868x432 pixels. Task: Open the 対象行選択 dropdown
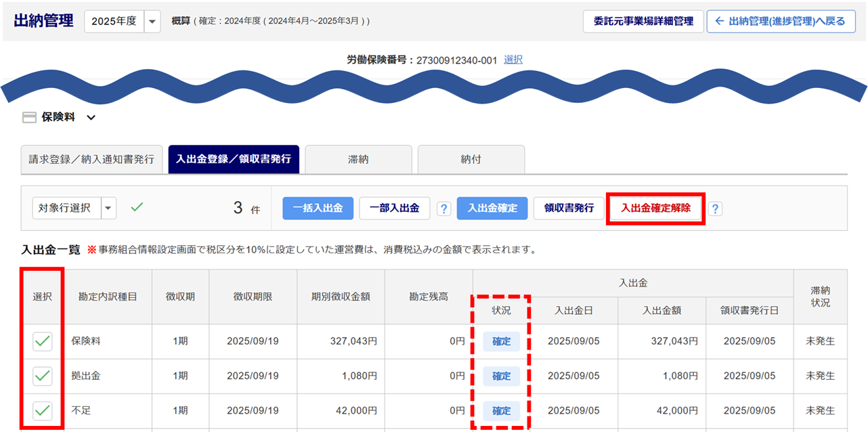[108, 209]
